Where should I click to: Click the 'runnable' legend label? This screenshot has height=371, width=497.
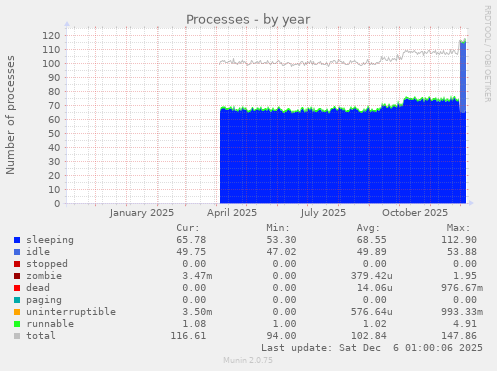coord(50,324)
